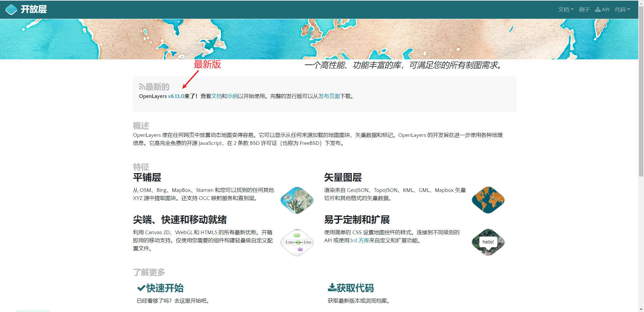
Task: Open the 快速开始 heading link
Action: [165, 288]
